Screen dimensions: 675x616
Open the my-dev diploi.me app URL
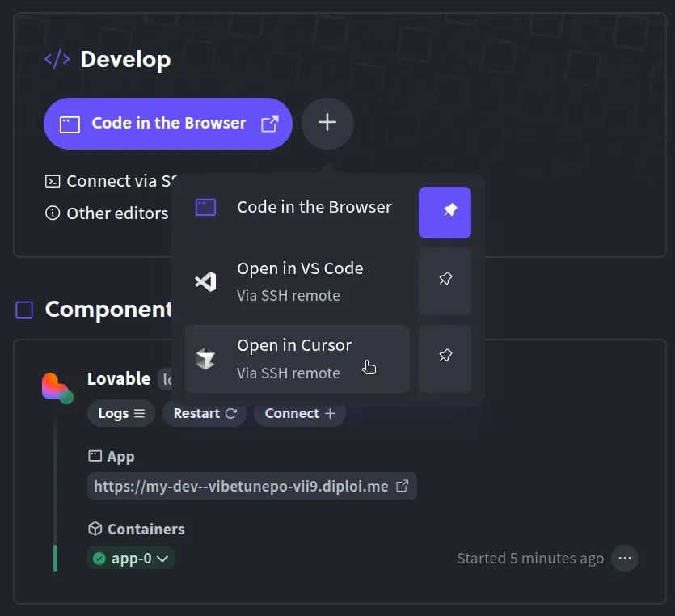[x=241, y=486]
